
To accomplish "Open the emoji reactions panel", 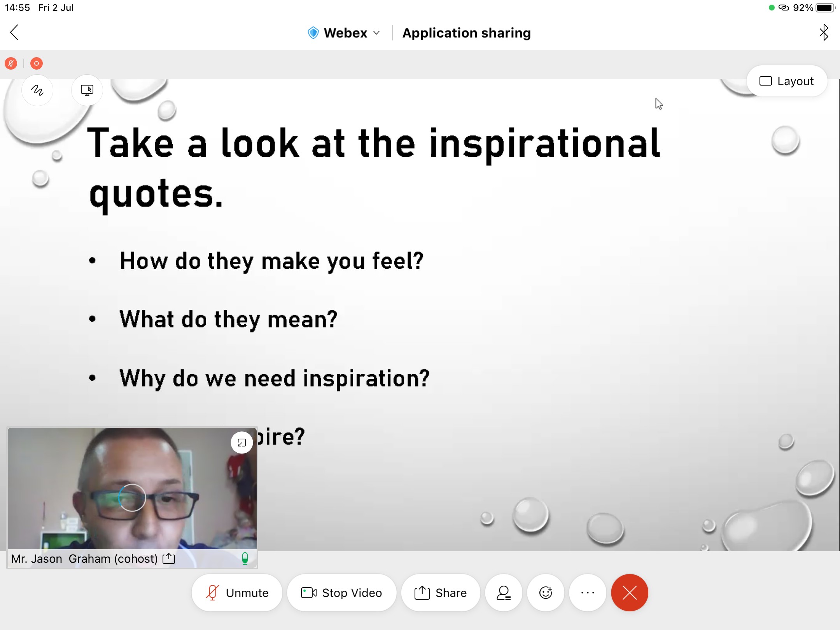I will 546,593.
